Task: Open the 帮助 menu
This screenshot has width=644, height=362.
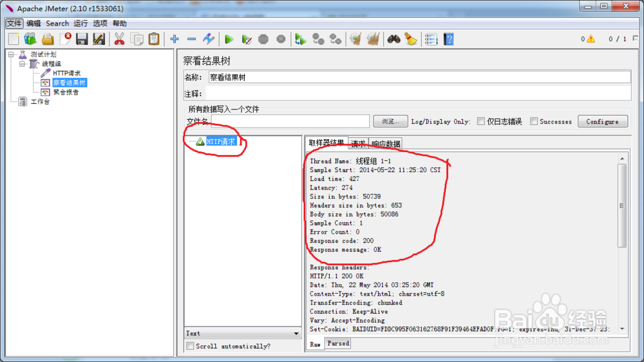Action: (120, 23)
